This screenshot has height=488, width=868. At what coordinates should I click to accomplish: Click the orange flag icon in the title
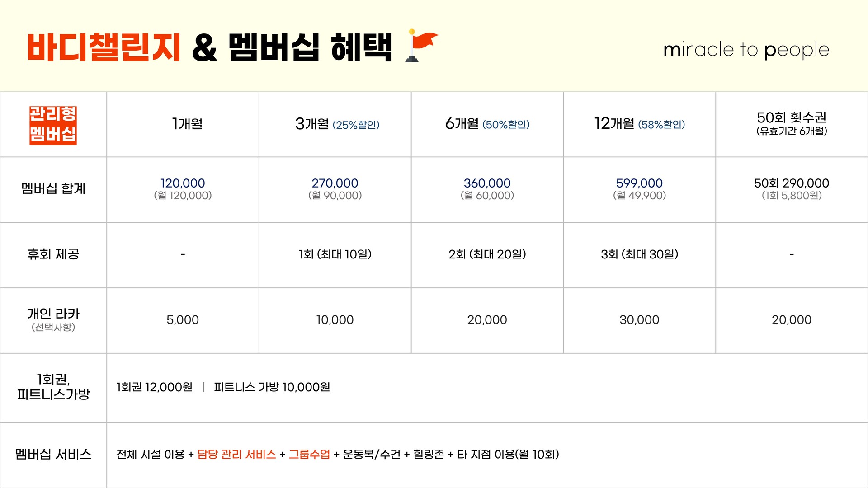tap(422, 45)
